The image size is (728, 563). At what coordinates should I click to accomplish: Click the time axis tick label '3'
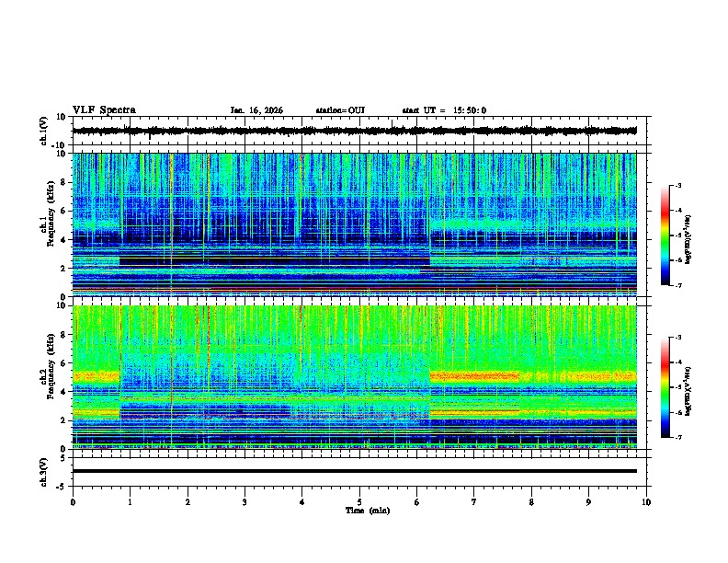click(x=245, y=502)
